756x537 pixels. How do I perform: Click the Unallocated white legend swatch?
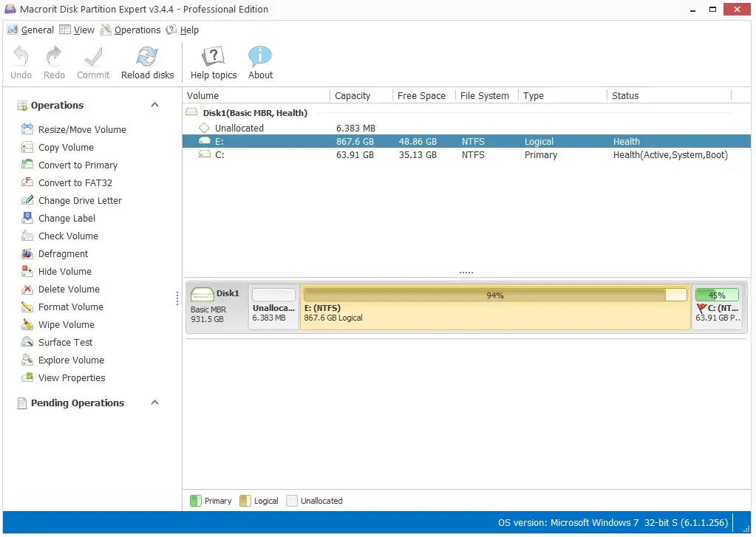click(x=292, y=500)
